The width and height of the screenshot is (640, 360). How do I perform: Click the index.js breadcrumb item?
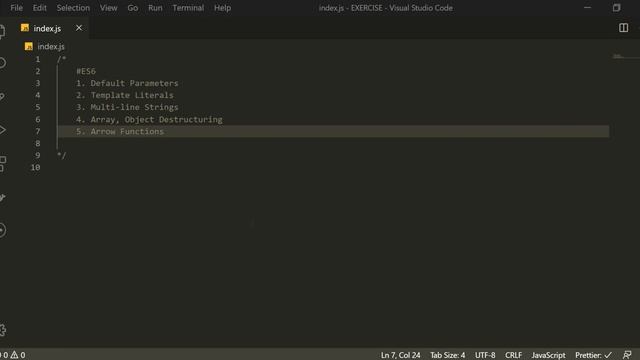click(x=51, y=47)
